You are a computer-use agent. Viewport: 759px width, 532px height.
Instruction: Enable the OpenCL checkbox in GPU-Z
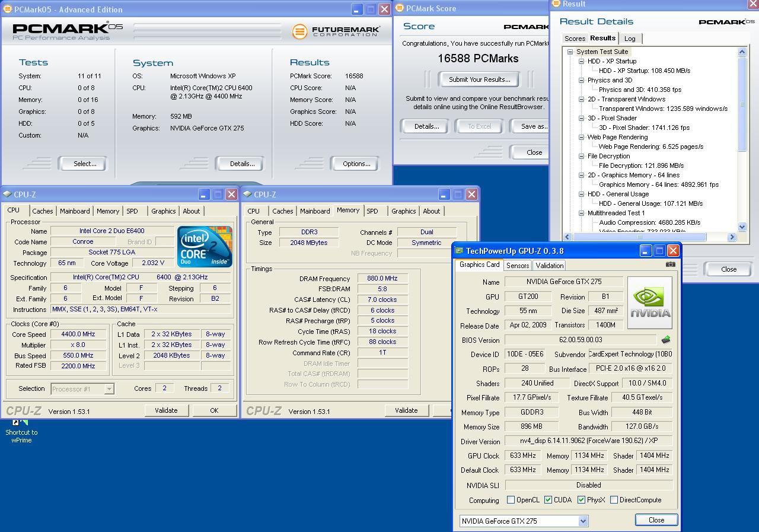pos(511,500)
